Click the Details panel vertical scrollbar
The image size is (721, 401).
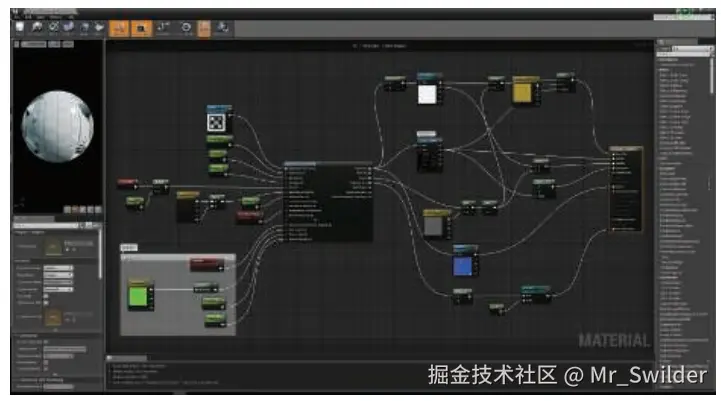(100, 253)
